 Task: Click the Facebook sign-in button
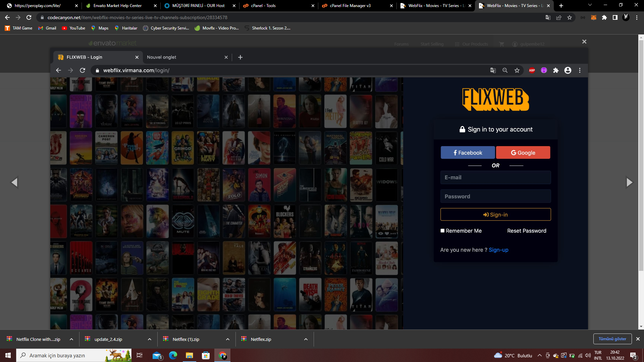468,153
